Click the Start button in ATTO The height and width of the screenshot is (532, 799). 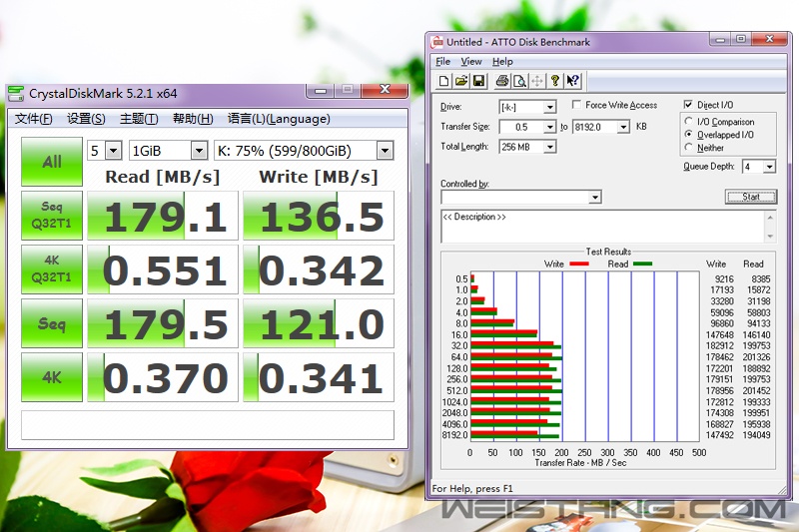coord(751,197)
